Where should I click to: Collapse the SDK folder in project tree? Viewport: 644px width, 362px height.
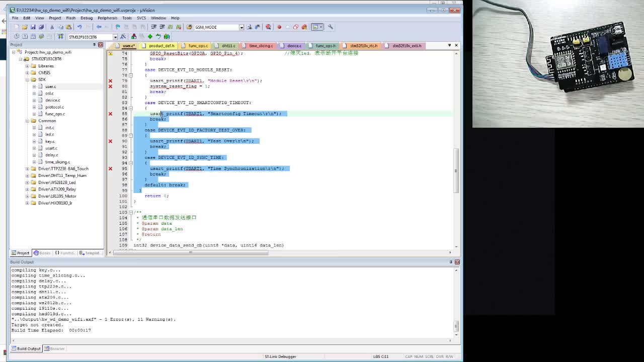pos(27,79)
